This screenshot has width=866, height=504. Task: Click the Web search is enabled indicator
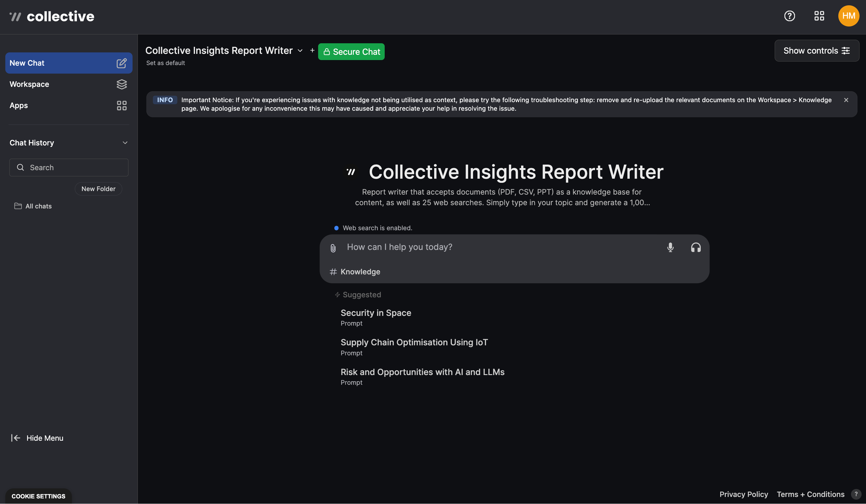point(373,228)
